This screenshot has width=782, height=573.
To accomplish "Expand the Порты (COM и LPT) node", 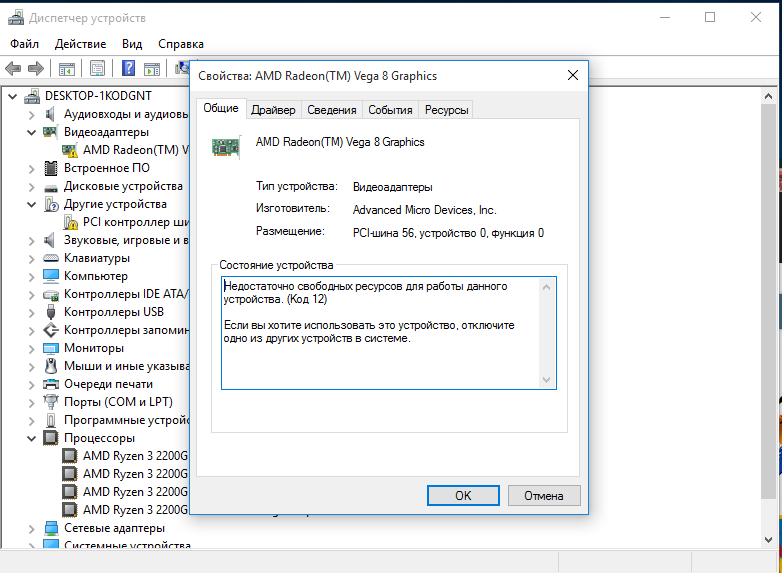I will coord(31,402).
